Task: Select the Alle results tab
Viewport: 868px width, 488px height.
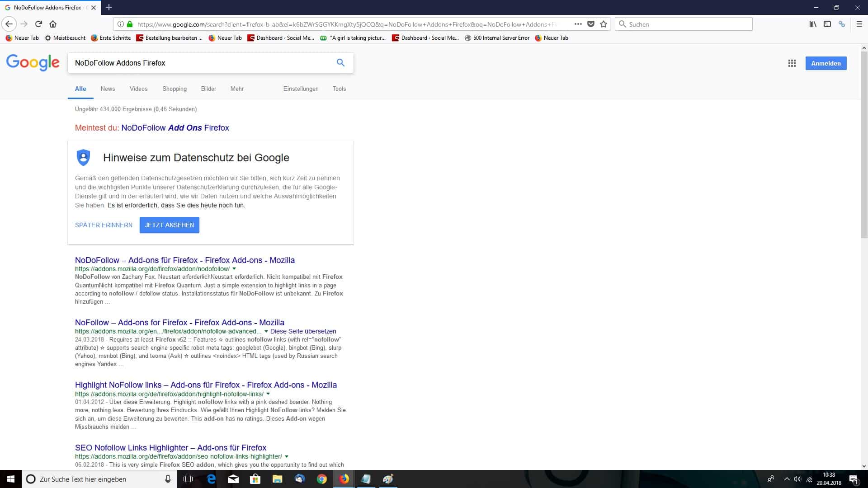Action: tap(80, 89)
